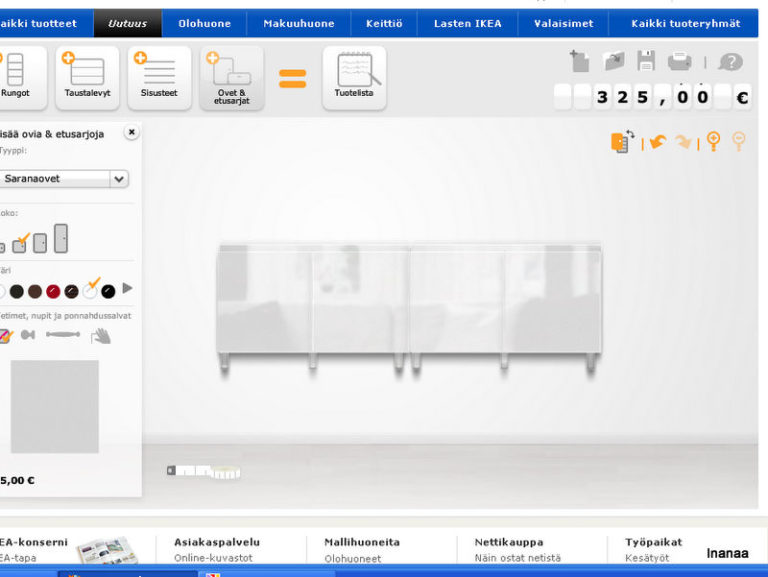Open the Makuuhuone menu
This screenshot has height=577, width=768.
coord(299,23)
